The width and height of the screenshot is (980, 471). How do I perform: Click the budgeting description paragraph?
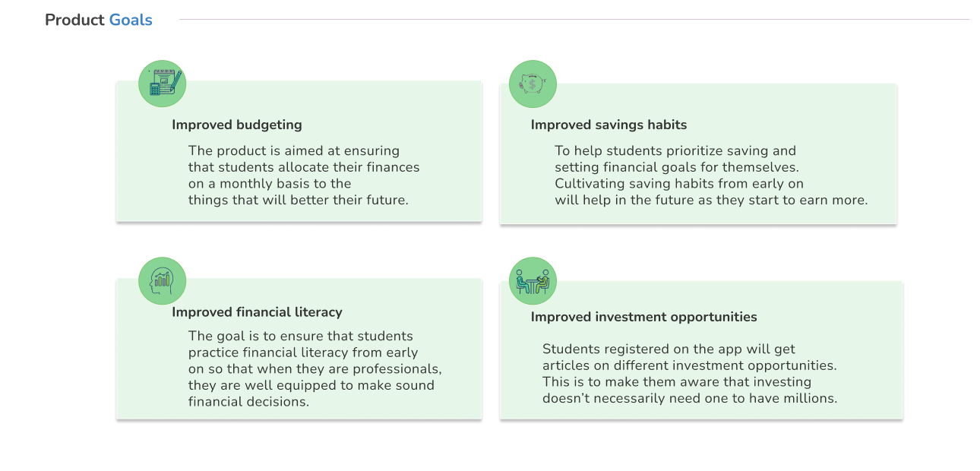304,175
